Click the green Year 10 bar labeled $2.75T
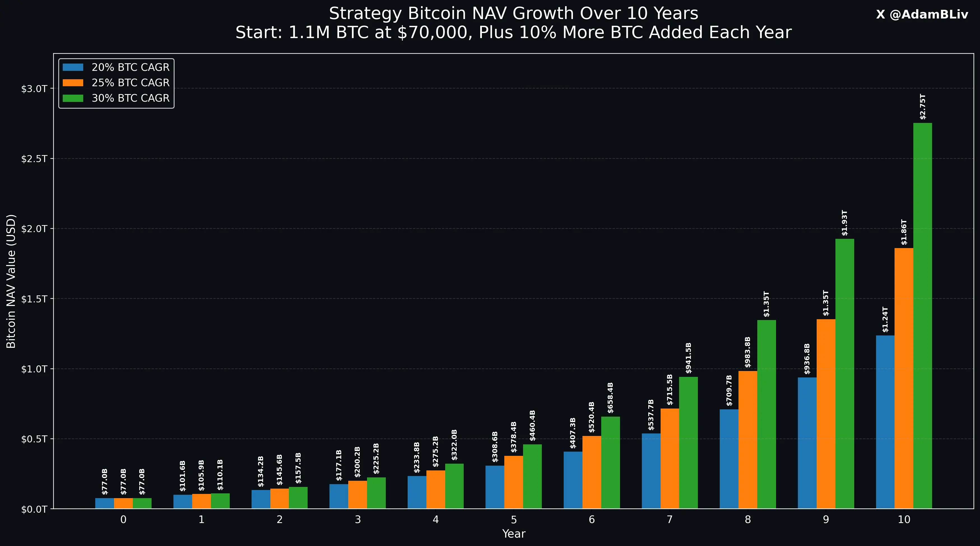Viewport: 980px width, 546px height. coord(923,316)
